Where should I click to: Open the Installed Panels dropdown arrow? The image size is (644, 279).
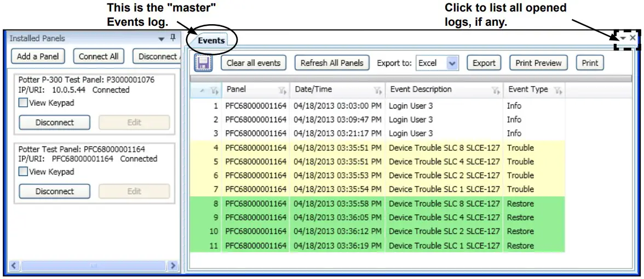coord(161,38)
